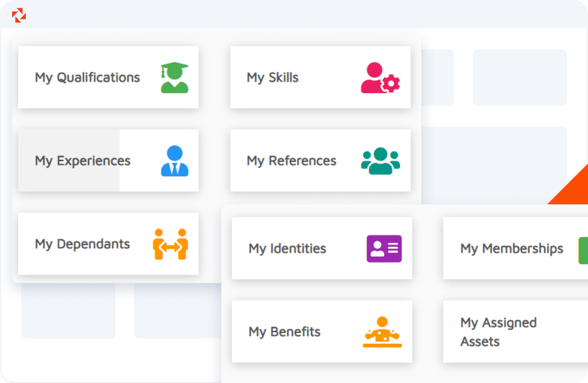
Task: Open the My Dependants card
Action: pos(108,244)
